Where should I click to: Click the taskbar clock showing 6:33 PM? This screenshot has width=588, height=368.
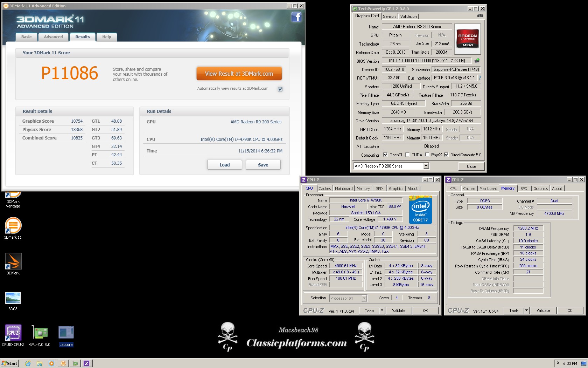coord(570,363)
